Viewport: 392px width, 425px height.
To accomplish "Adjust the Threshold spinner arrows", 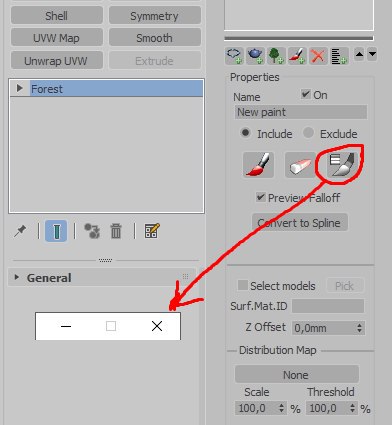I will [353, 408].
